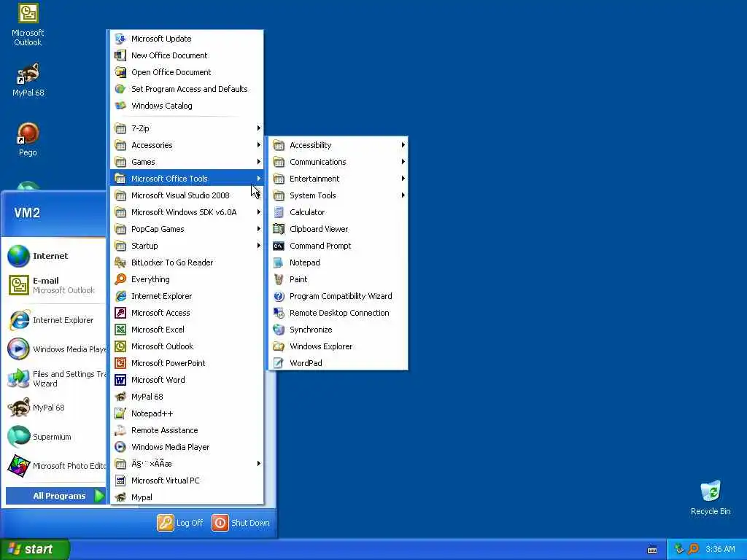
Task: Launch Microsoft Access
Action: pos(187,313)
